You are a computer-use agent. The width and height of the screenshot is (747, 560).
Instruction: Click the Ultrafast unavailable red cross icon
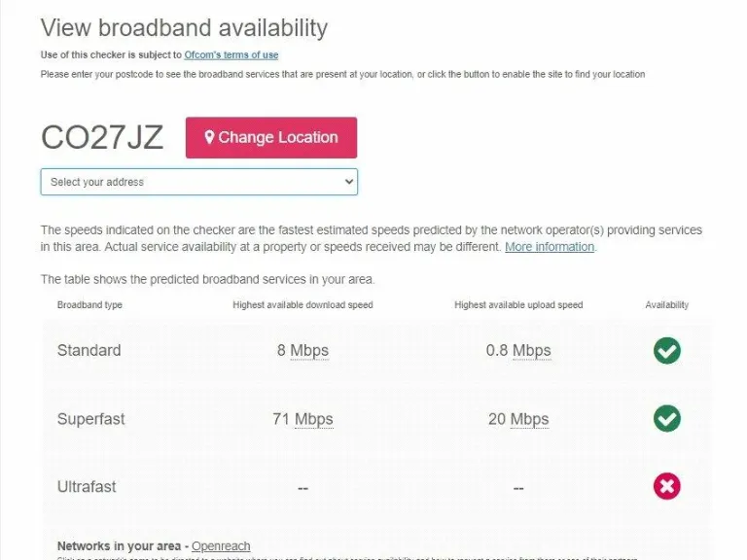point(666,486)
